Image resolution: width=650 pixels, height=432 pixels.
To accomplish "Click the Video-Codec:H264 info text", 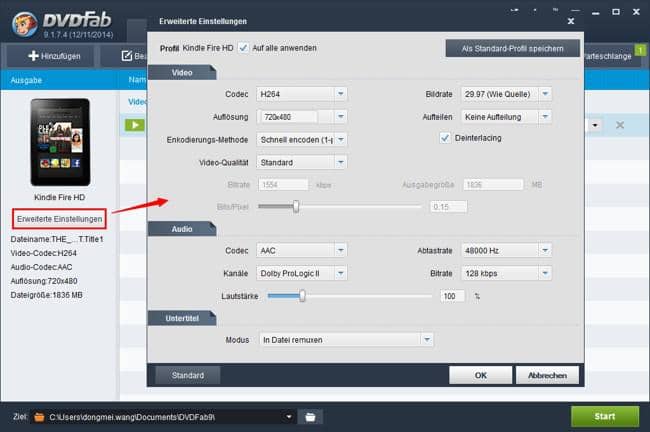I will [44, 253].
